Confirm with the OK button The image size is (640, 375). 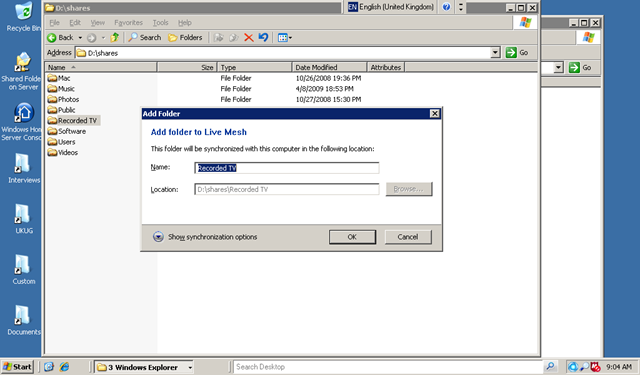[x=352, y=237]
